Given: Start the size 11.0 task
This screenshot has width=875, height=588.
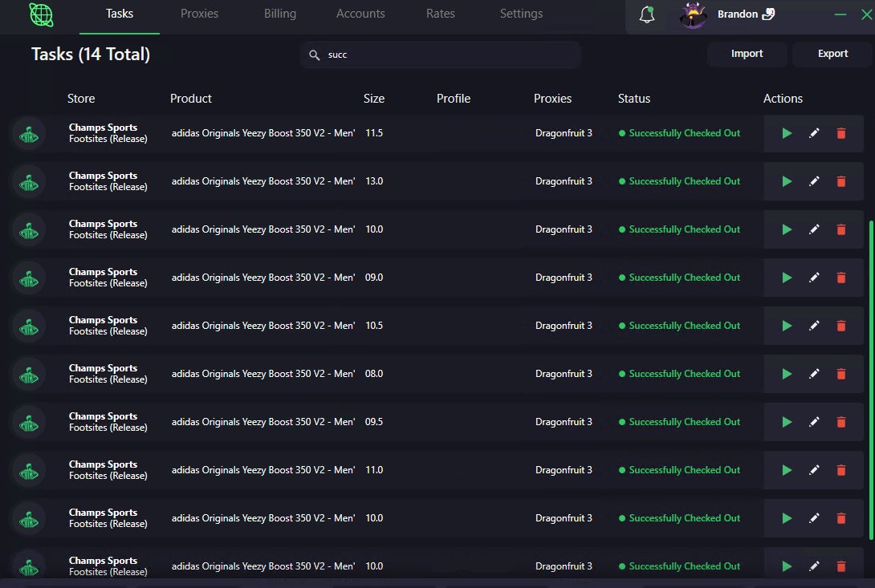Looking at the screenshot, I should click(787, 470).
